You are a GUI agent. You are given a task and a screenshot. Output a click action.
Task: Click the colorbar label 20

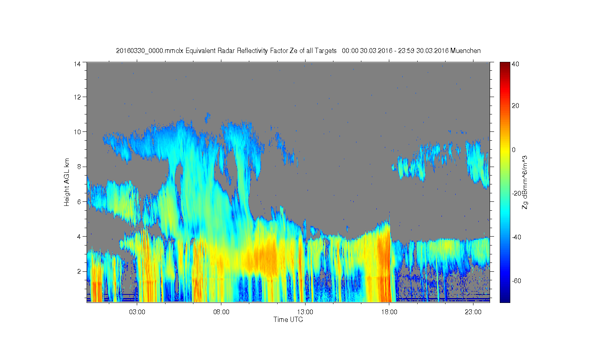[516, 106]
